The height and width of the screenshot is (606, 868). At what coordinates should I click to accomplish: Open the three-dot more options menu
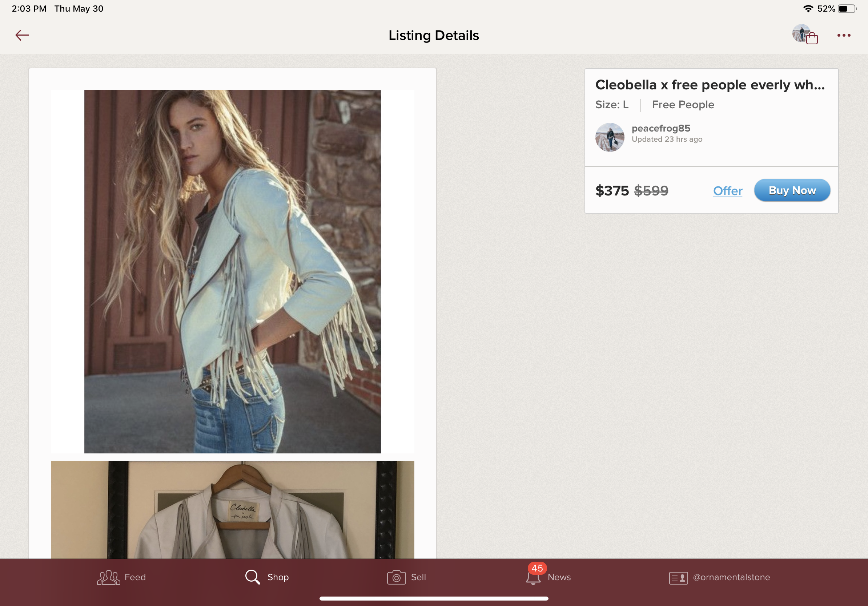(844, 35)
